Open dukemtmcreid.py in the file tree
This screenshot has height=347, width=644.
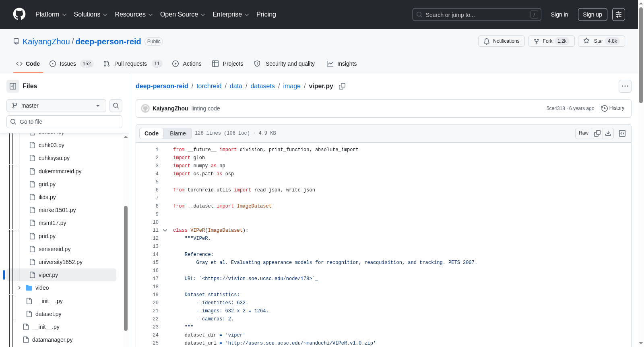pyautogui.click(x=60, y=171)
